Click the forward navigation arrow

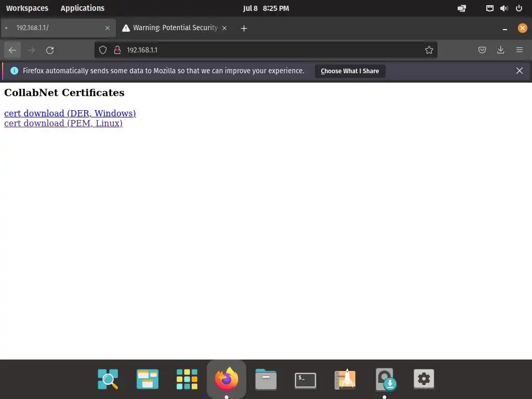(x=31, y=50)
